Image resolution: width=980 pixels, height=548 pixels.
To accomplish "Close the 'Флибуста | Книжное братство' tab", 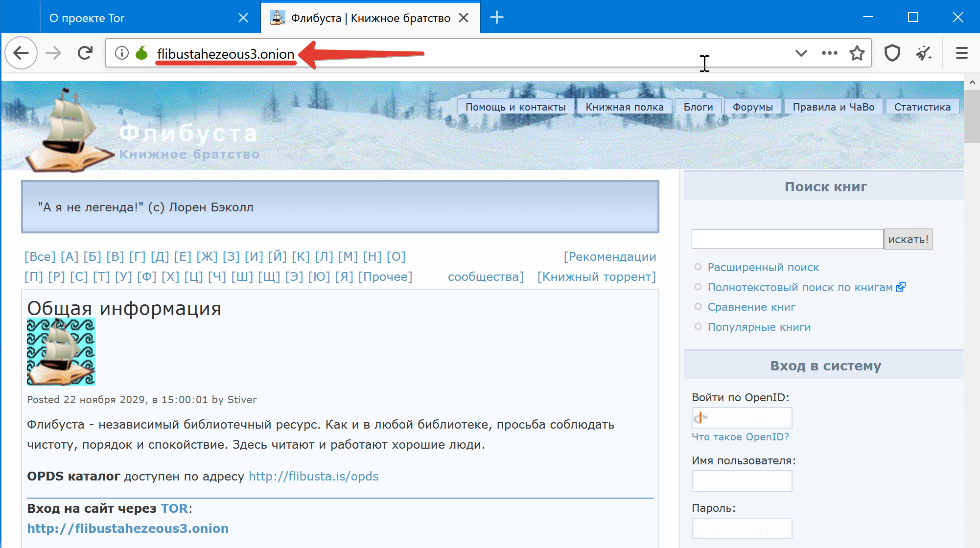I will (464, 18).
